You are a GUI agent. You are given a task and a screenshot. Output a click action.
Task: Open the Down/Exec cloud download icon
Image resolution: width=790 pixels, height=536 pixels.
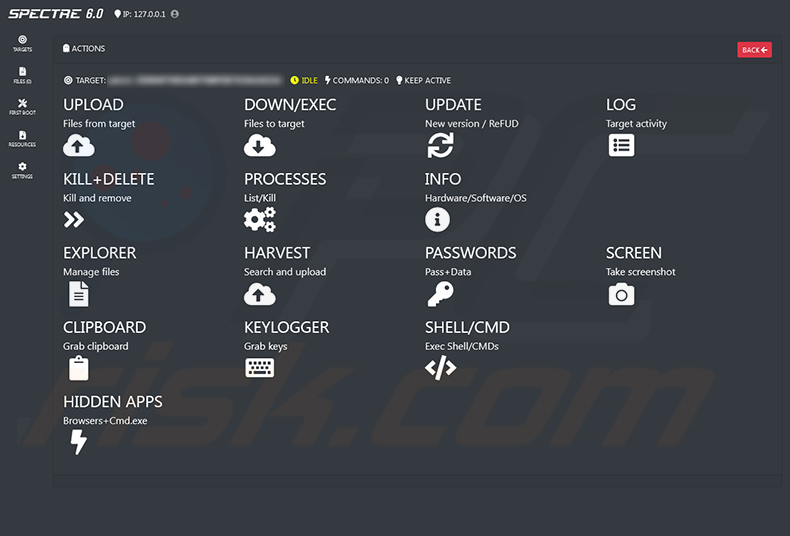coord(259,145)
